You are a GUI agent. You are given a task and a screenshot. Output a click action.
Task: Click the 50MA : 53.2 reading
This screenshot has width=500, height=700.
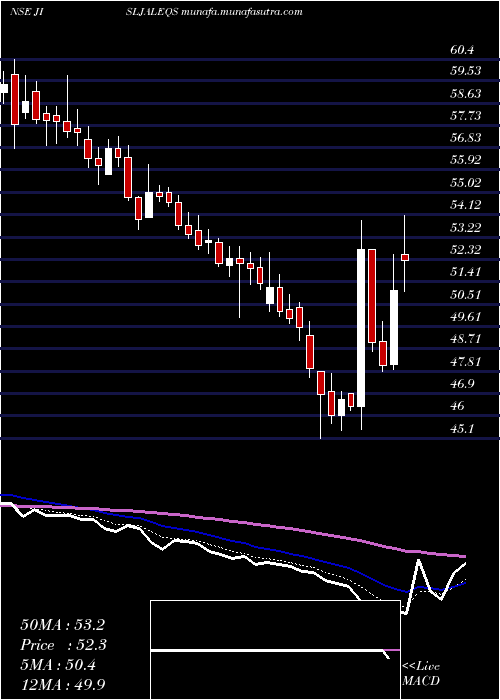(x=63, y=625)
